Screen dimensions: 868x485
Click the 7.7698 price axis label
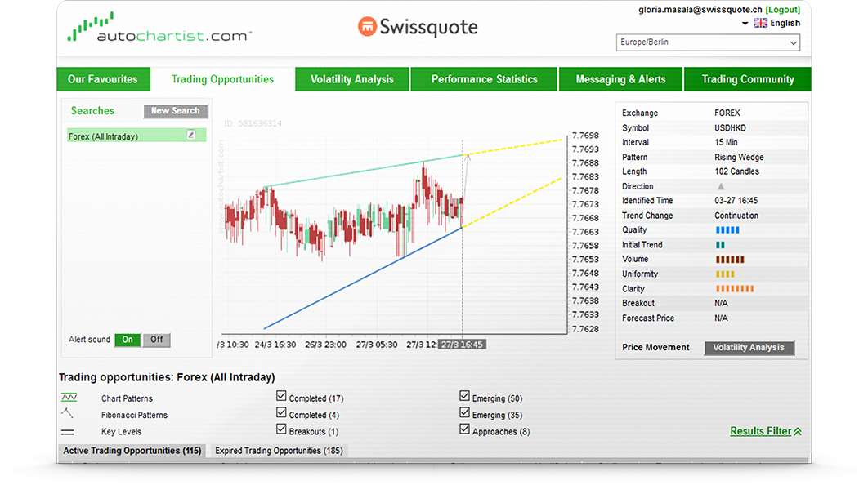pyautogui.click(x=586, y=136)
